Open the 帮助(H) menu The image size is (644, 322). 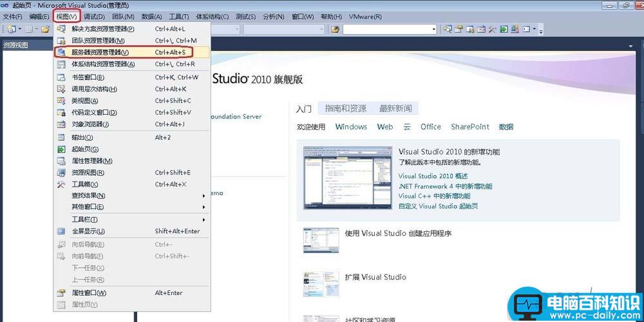coord(331,17)
